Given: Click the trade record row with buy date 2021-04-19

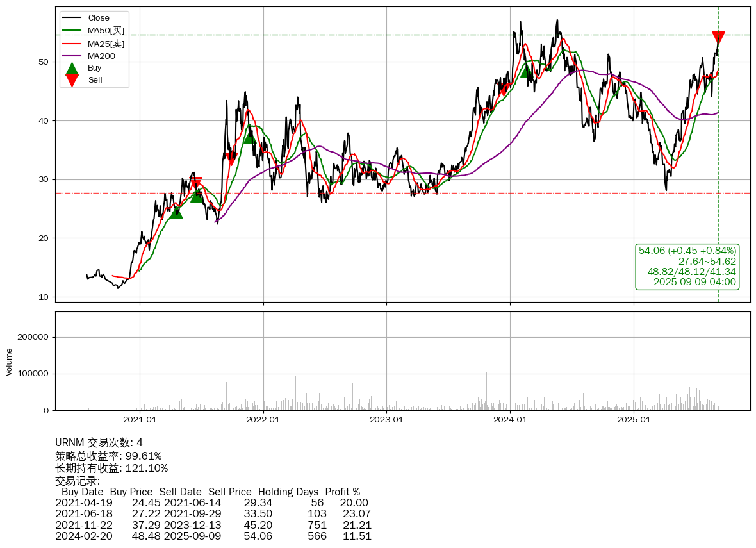Looking at the screenshot, I should coord(211,502).
